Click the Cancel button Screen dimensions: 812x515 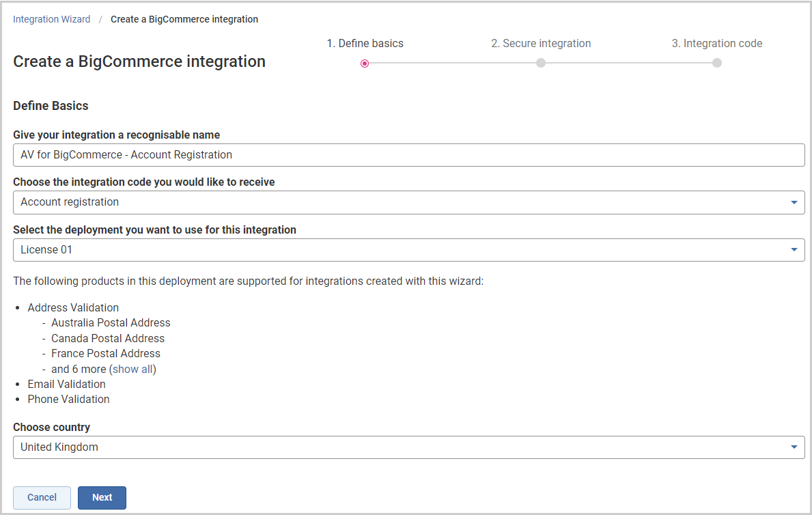click(42, 497)
